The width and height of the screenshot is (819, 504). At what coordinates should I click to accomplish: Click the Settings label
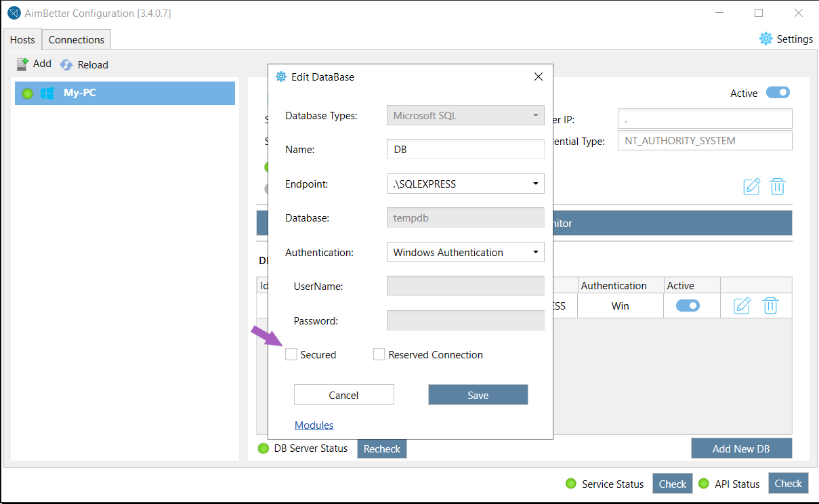point(795,39)
